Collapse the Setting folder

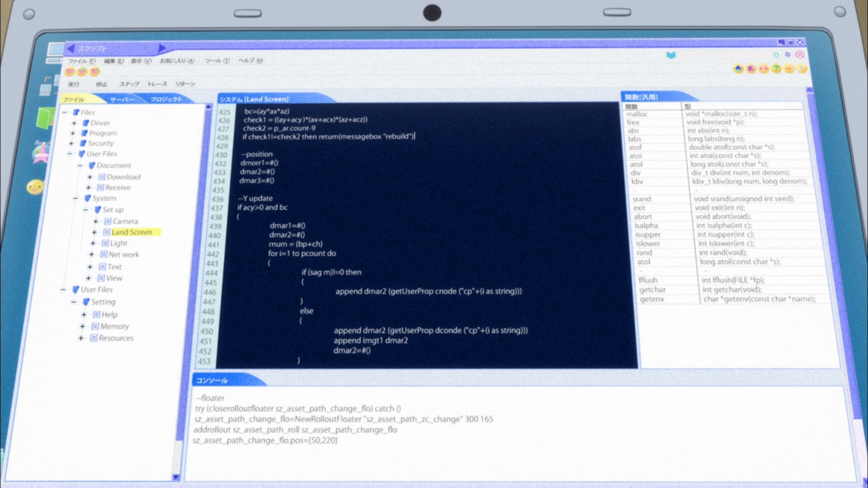73,302
